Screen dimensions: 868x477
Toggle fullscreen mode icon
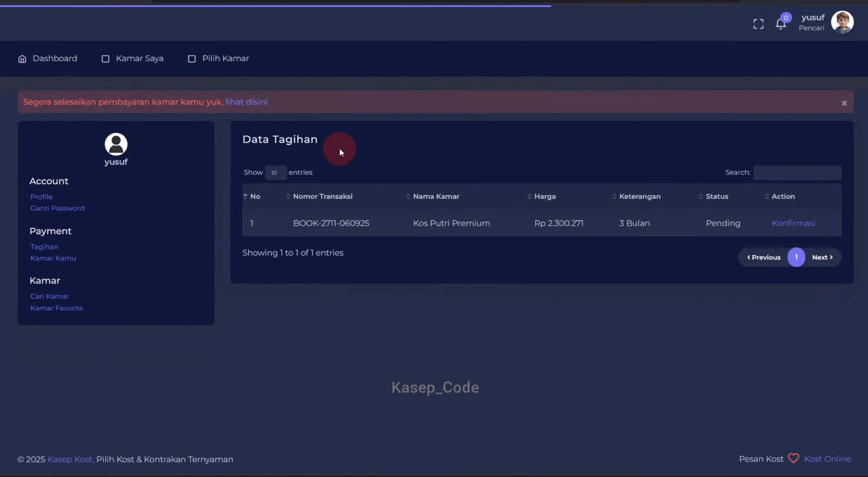tap(758, 24)
